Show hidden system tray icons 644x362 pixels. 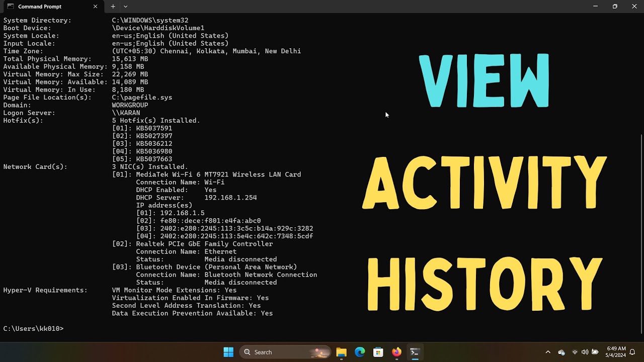pyautogui.click(x=548, y=352)
